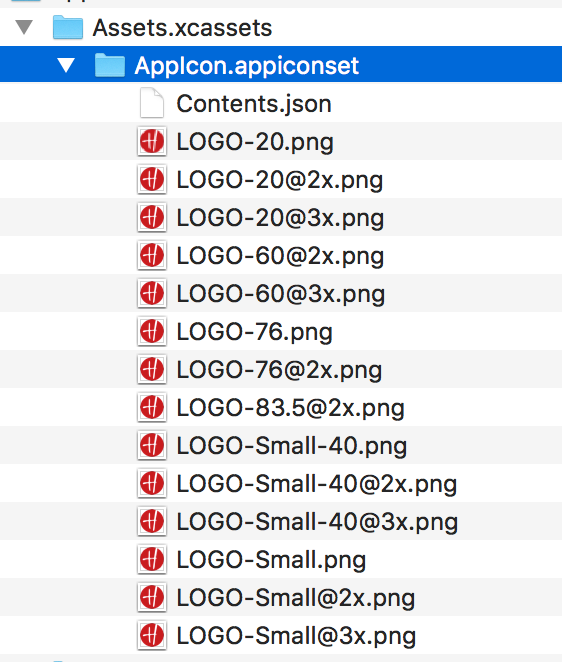Click the LOGO-76@2x.png thumbnail icon
Viewport: 562px width, 662px height.
coord(152,369)
